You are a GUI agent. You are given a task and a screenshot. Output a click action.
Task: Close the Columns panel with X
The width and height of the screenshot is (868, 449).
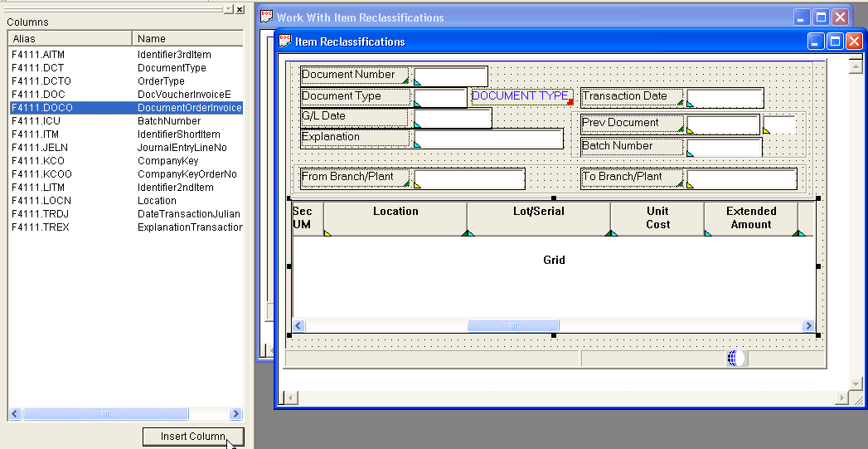(x=240, y=9)
